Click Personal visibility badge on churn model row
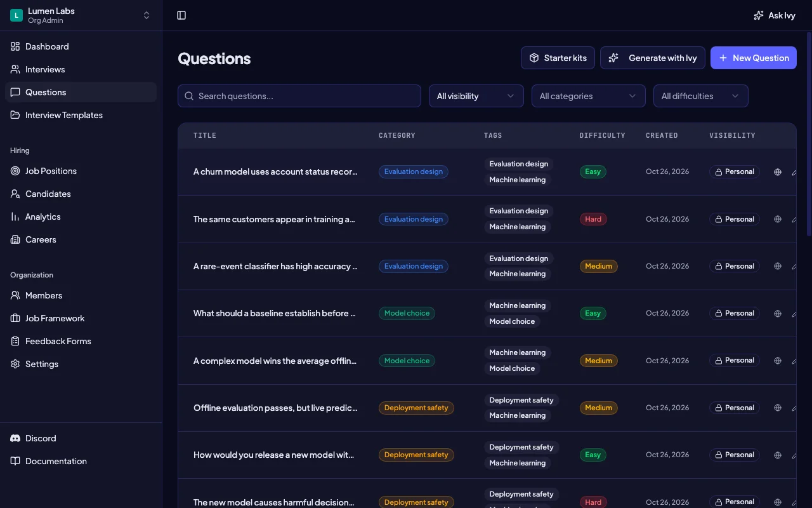812x508 pixels. click(735, 171)
